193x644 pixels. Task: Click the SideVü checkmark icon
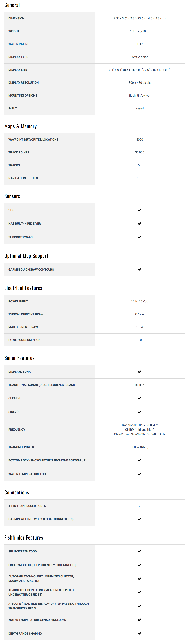tap(139, 412)
